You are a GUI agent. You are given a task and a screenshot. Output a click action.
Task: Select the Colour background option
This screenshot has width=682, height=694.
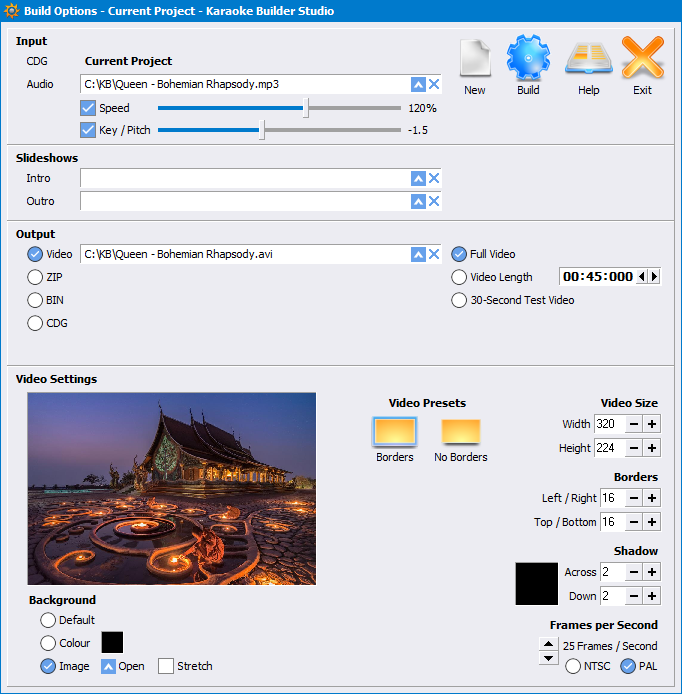click(x=48, y=643)
